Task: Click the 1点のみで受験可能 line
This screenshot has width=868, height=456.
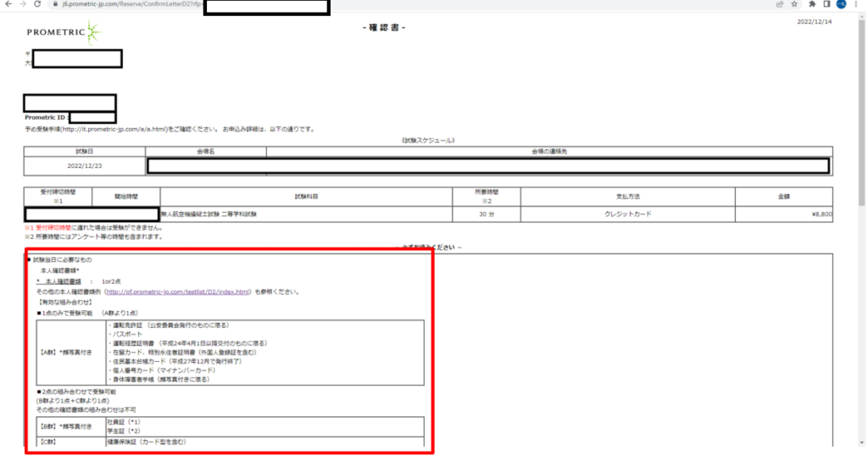Action: tap(87, 313)
